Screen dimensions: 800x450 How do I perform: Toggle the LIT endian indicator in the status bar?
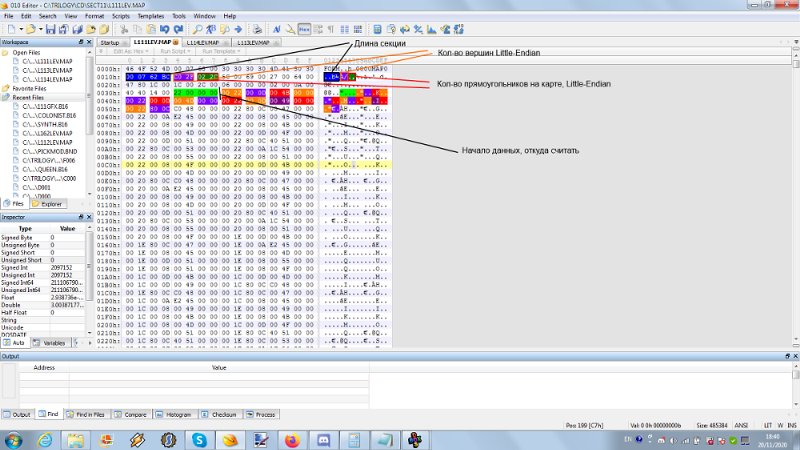click(x=768, y=425)
